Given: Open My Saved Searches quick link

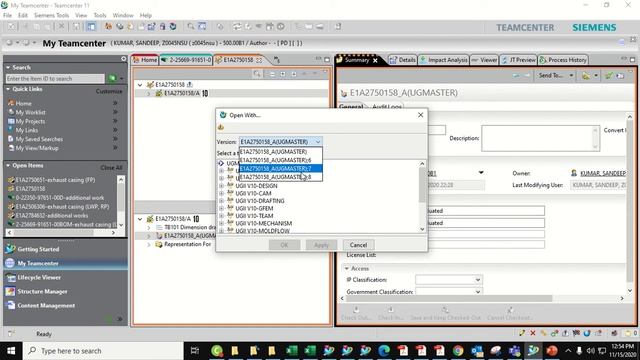Looking at the screenshot, I should (39, 139).
